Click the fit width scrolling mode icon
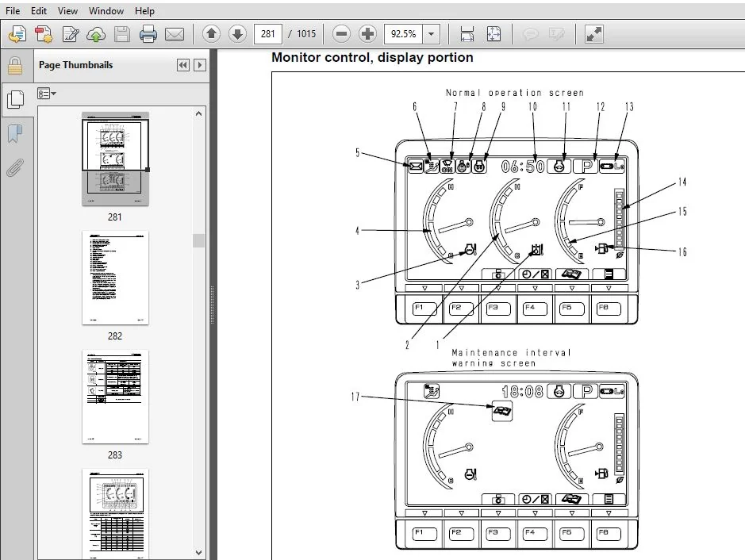745x560 pixels. 467,34
